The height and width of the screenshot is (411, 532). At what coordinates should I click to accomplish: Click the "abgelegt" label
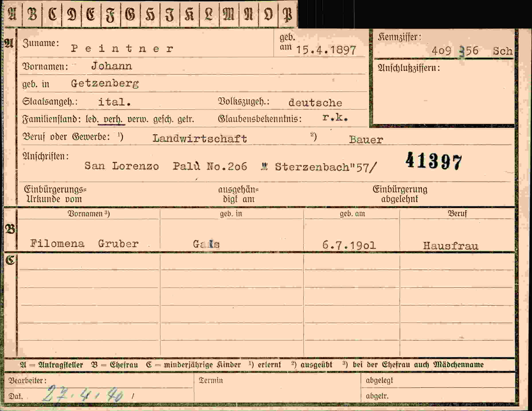coord(379,381)
